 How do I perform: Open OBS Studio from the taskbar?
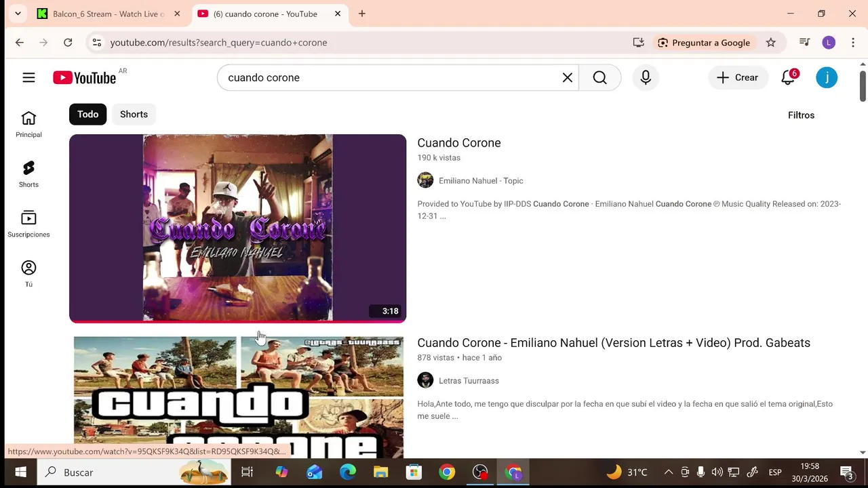click(480, 472)
